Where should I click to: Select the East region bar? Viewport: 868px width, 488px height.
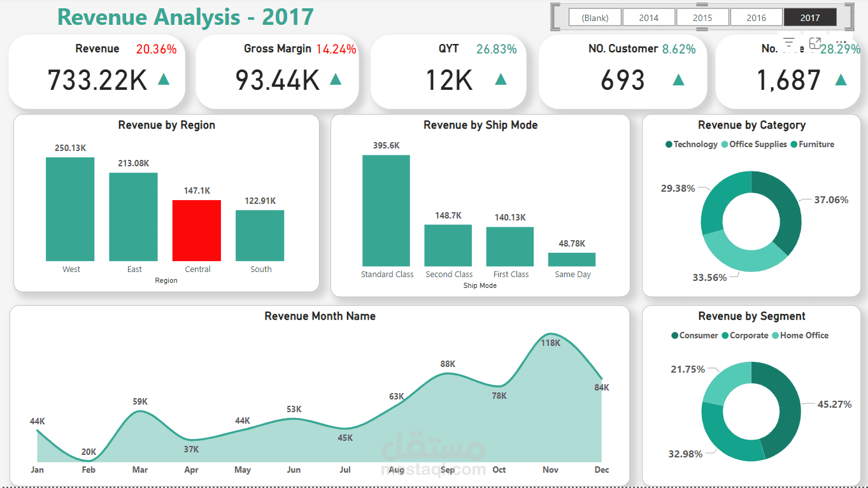click(x=133, y=217)
